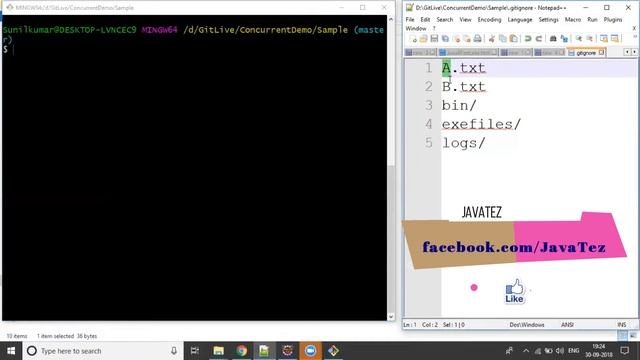Open the ? help menu in Notepad++
The width and height of the screenshot is (640, 360).
point(434,29)
